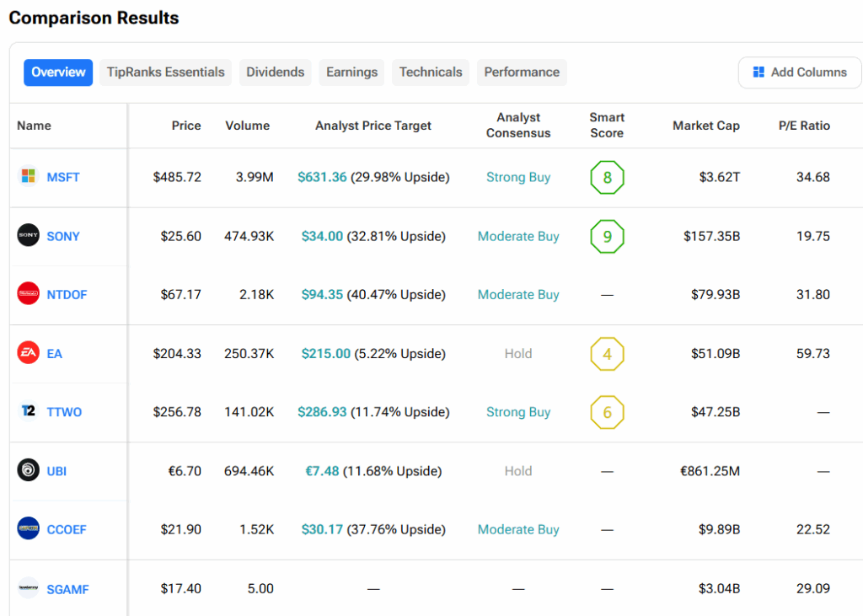Open the Performance tab
This screenshot has width=863, height=616.
pos(522,72)
